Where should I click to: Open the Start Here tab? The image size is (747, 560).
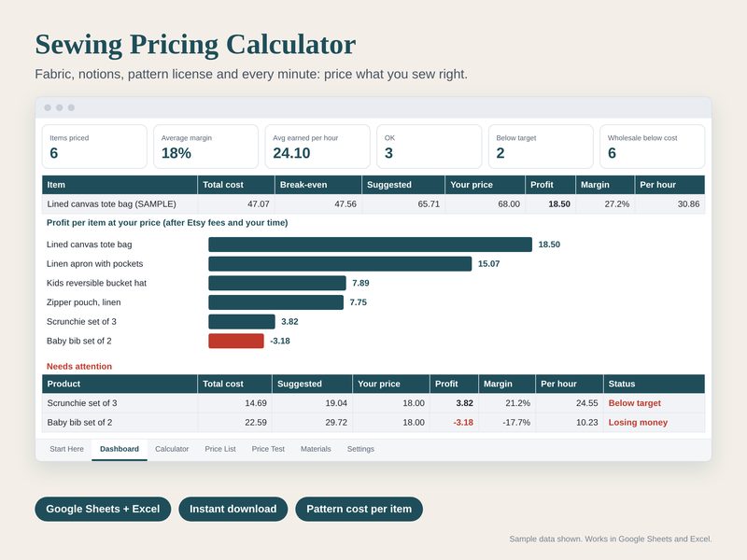pyautogui.click(x=66, y=449)
